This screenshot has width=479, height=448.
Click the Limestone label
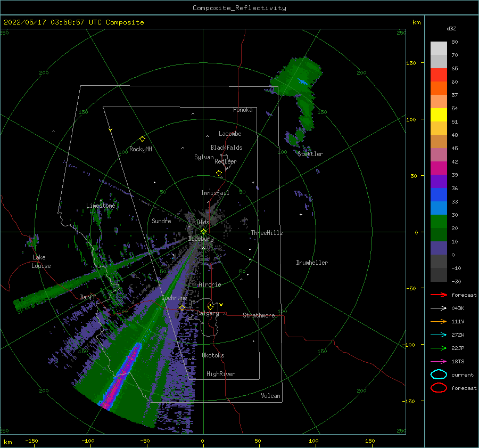point(101,206)
